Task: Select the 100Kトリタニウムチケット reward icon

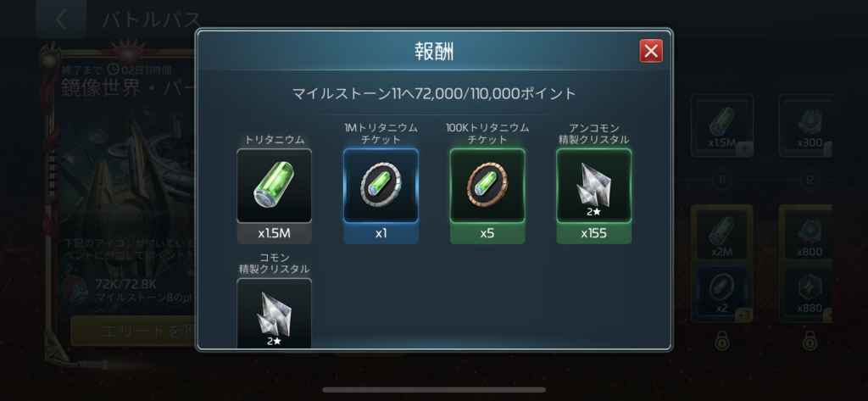Action: pos(487,186)
